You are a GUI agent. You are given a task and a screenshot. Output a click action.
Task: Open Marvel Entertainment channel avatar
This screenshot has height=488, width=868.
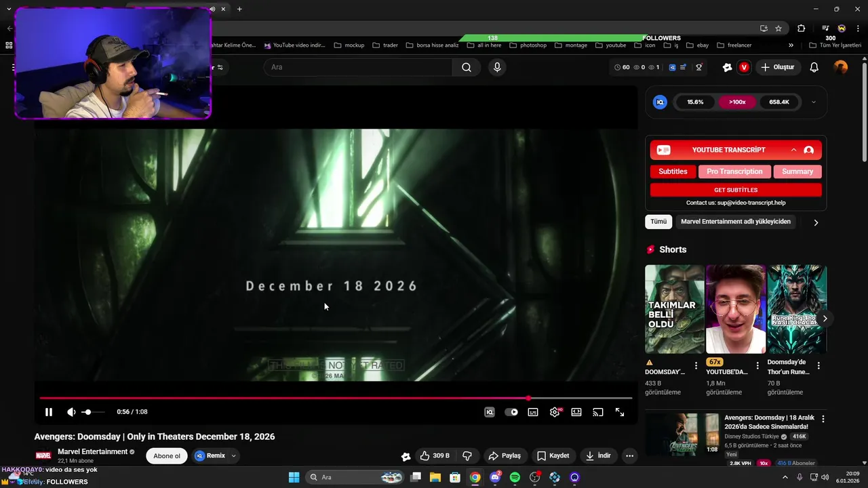tap(43, 455)
